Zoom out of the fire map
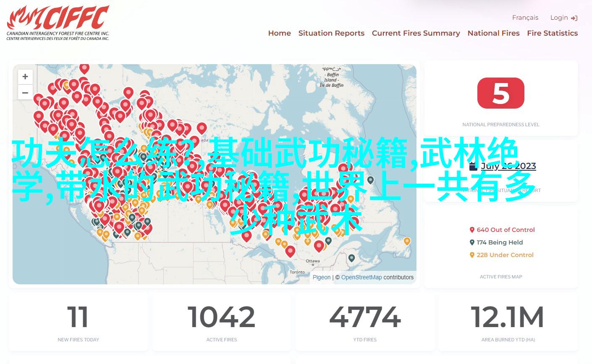The width and height of the screenshot is (592, 364). 25,93
